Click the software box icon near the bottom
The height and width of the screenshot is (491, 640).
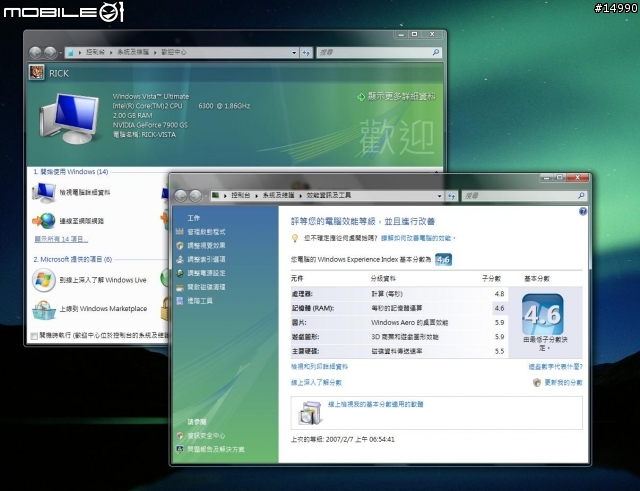(311, 413)
